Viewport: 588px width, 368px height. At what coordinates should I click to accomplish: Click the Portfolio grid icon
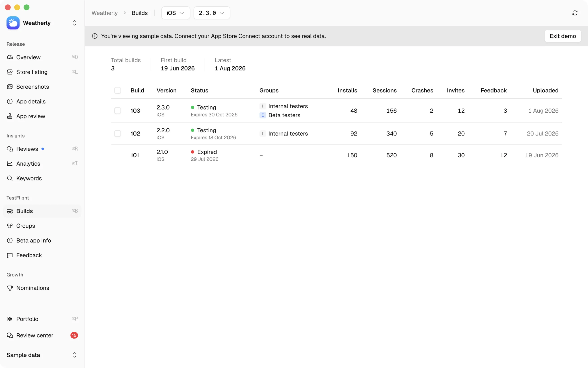[10, 319]
